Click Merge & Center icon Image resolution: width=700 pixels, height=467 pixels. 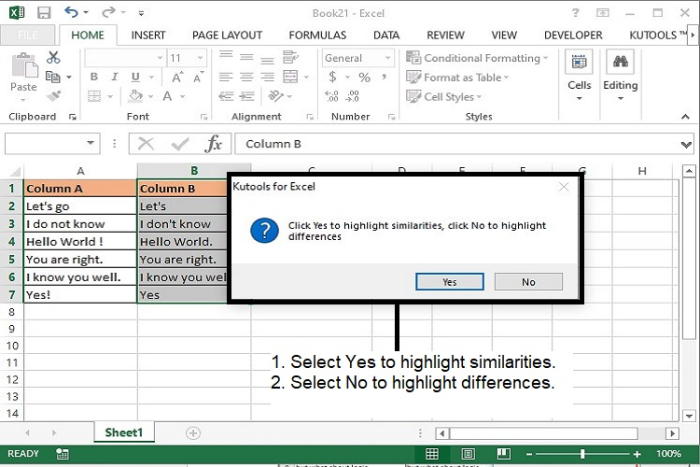pyautogui.click(x=291, y=77)
